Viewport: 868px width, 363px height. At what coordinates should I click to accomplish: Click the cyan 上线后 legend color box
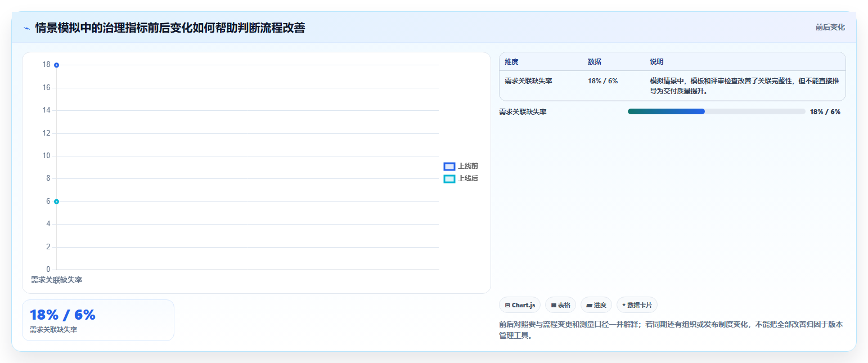coord(449,178)
